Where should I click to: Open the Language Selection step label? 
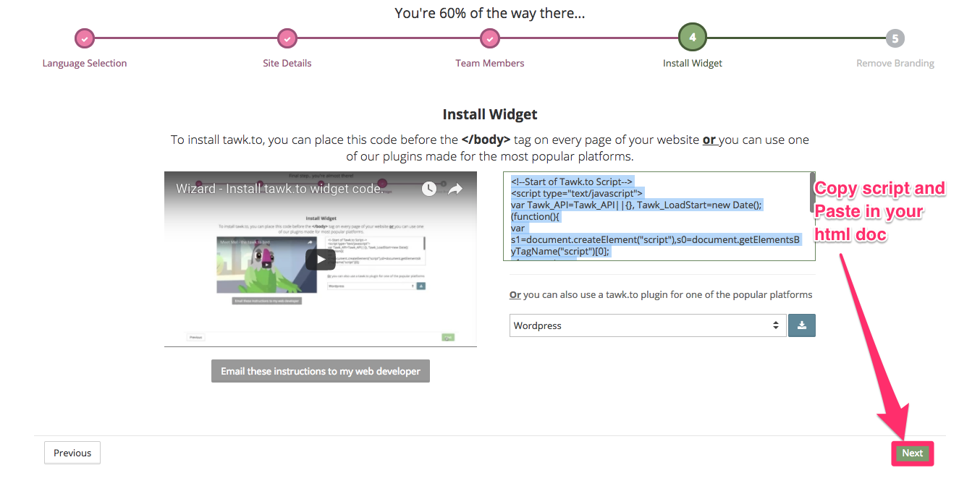[85, 63]
